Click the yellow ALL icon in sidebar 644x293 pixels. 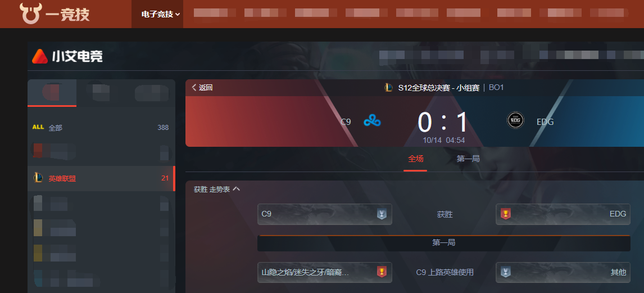tap(38, 128)
